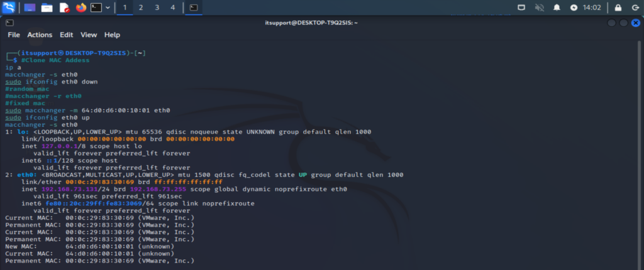Image resolution: width=644 pixels, height=270 pixels.
Task: Close the terminal window
Action: (x=635, y=23)
